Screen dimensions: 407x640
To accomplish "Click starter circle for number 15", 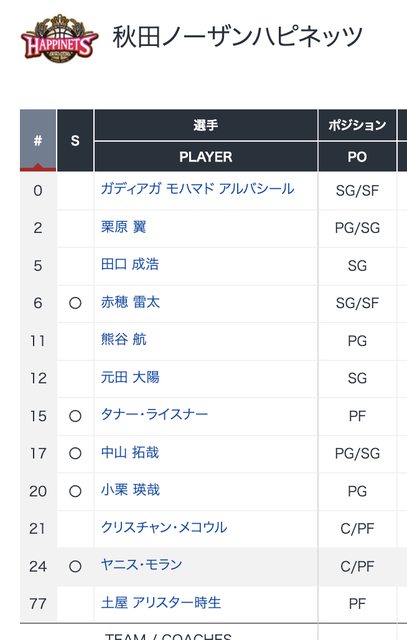I will click(x=75, y=416).
